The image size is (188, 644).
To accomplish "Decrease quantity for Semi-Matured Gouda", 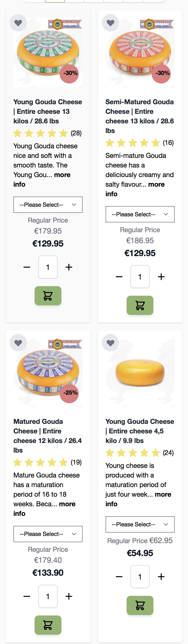I will (119, 277).
